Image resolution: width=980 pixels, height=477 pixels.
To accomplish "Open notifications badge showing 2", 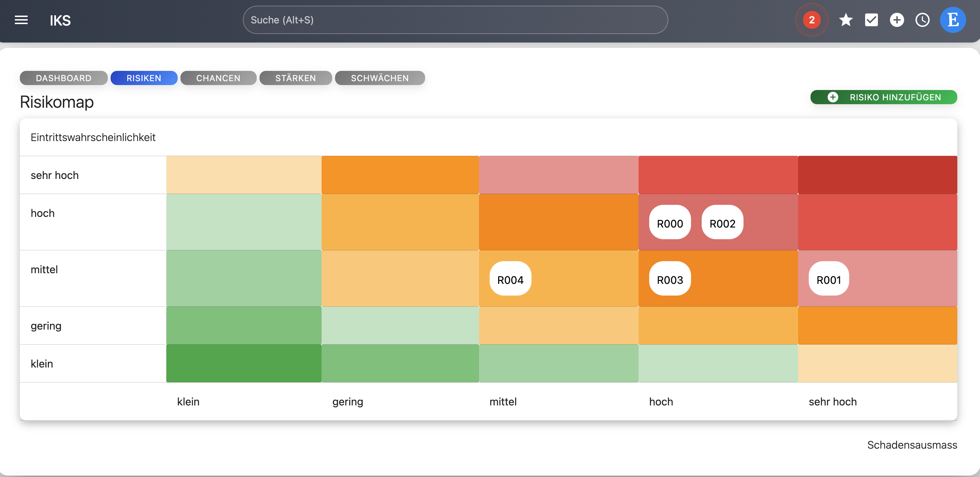I will (x=812, y=20).
